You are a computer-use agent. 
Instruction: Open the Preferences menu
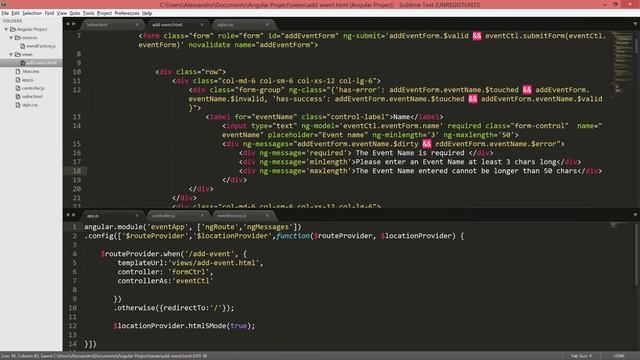127,13
